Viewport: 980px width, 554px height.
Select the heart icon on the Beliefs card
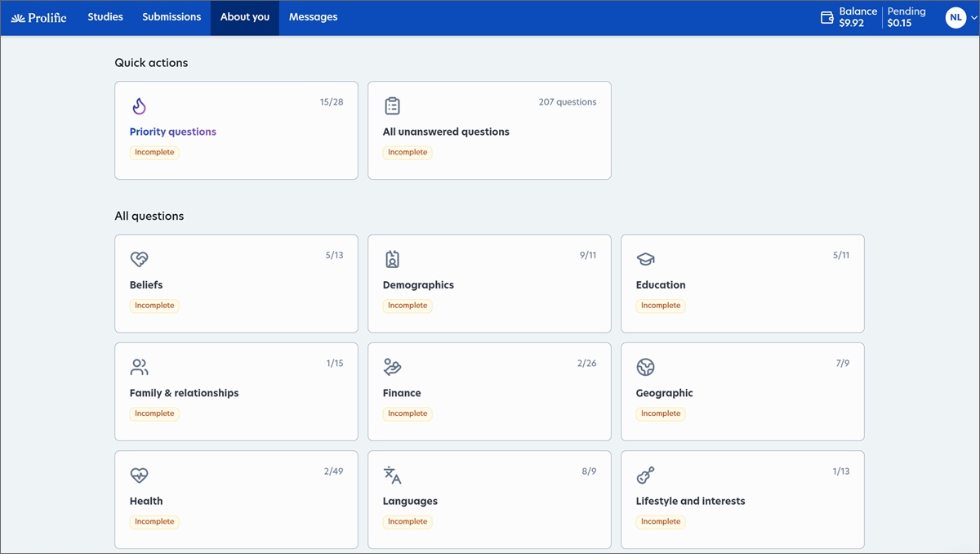(139, 259)
